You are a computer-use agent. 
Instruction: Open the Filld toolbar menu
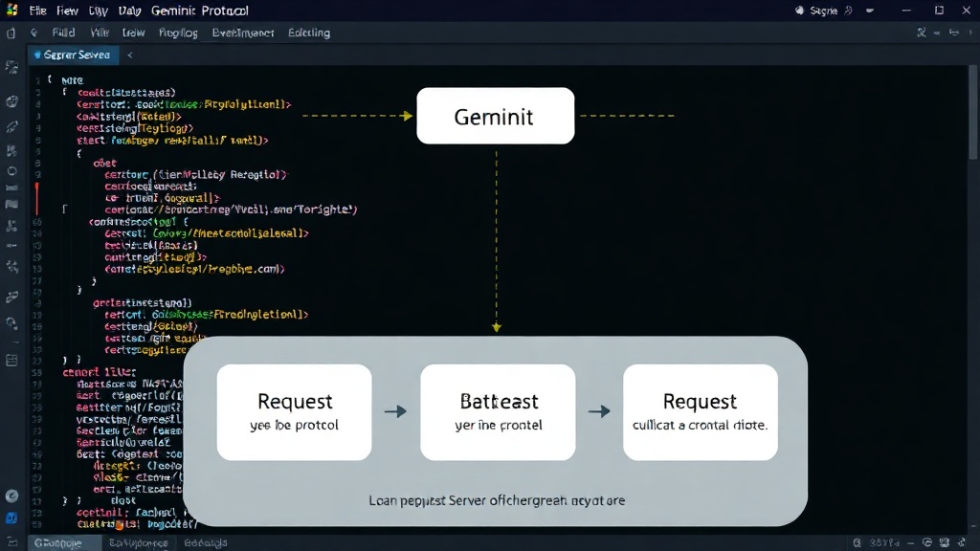point(64,33)
